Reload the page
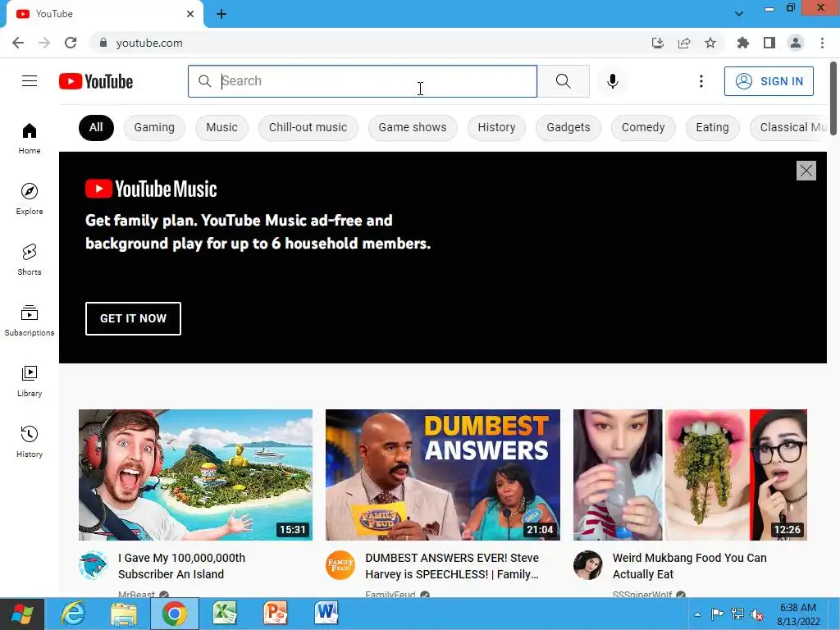This screenshot has height=630, width=840. pyautogui.click(x=71, y=43)
